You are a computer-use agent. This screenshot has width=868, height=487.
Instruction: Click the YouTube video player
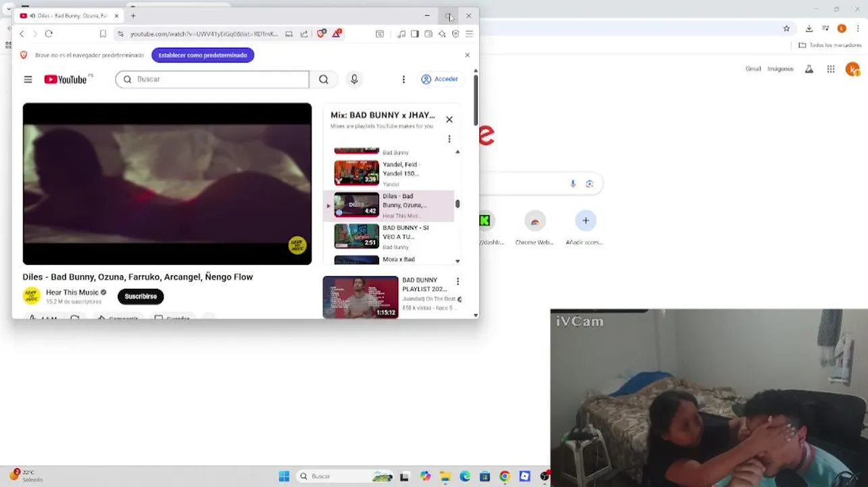coord(167,183)
